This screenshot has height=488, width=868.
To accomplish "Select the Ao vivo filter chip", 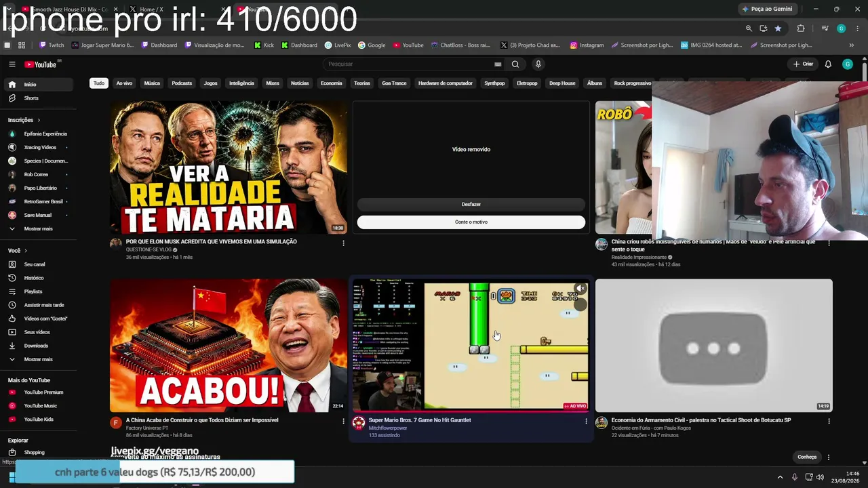I will 124,83.
